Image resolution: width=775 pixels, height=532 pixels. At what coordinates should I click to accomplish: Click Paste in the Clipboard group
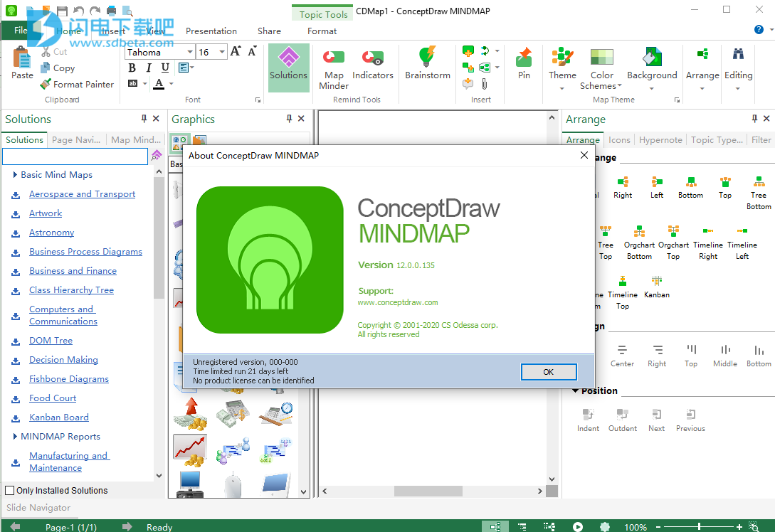(x=22, y=63)
